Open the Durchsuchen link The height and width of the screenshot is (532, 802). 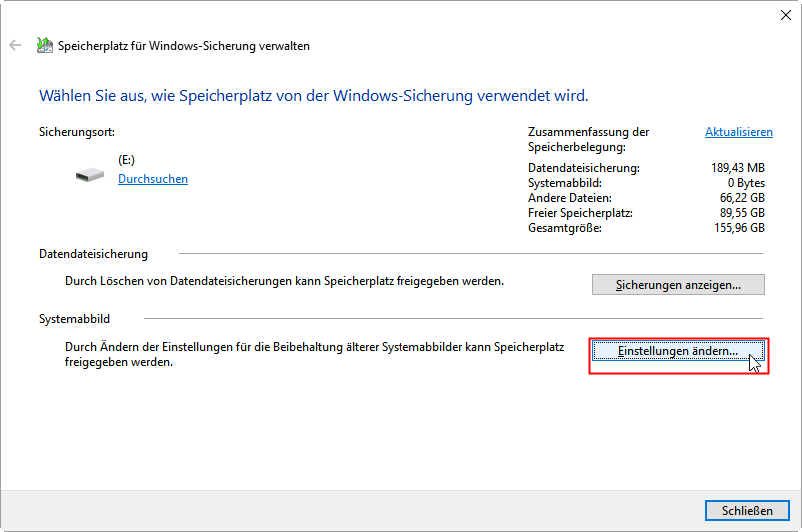[153, 179]
